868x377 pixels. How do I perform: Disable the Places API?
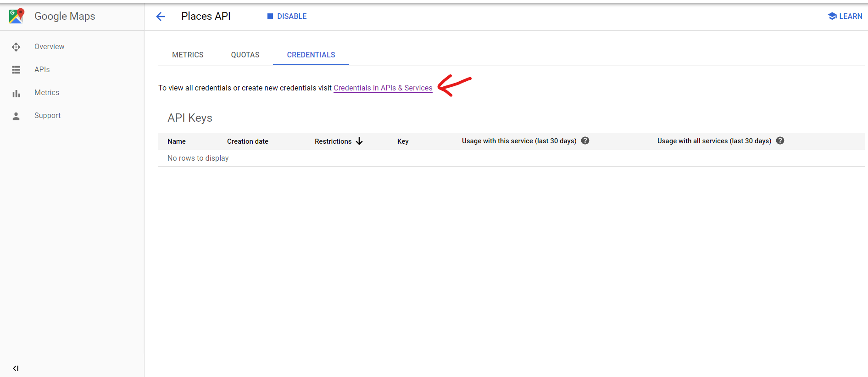(287, 16)
